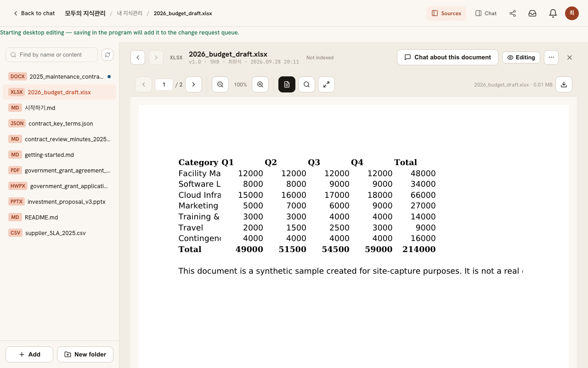Go to next document with right chevron
This screenshot has width=588, height=368.
(156, 57)
